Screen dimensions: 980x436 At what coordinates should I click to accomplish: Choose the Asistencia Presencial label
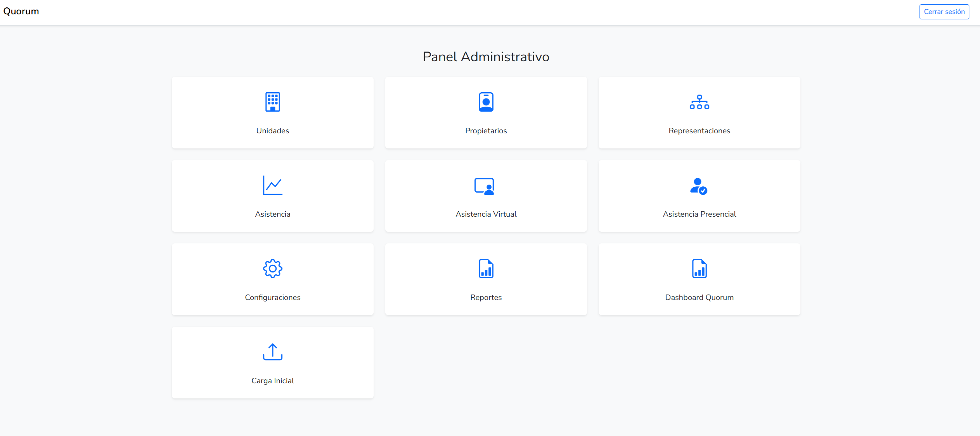tap(699, 214)
